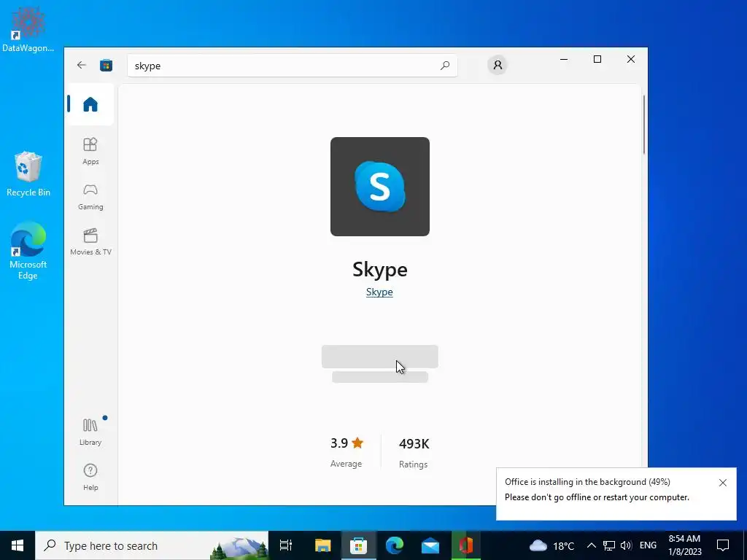Maximize the Microsoft Store window

click(597, 59)
